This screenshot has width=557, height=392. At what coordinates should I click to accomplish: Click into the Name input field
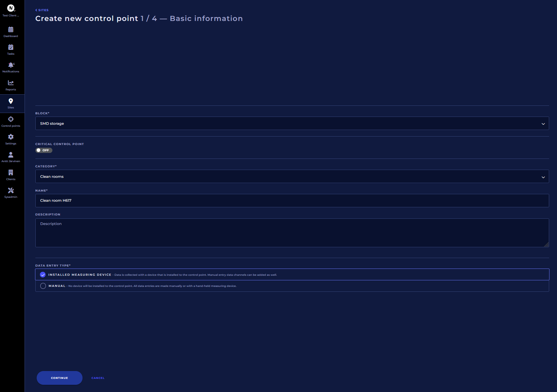pyautogui.click(x=292, y=200)
